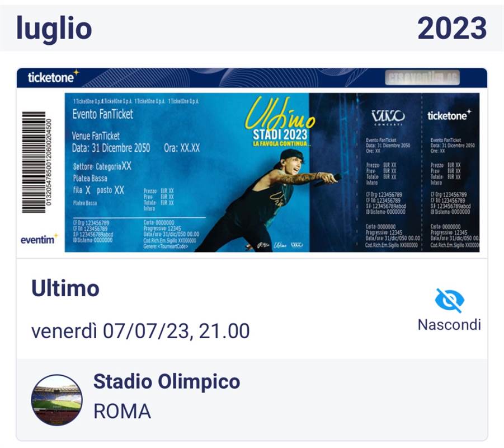Click the blurred code in header banner
504x448 pixels.
click(x=422, y=78)
